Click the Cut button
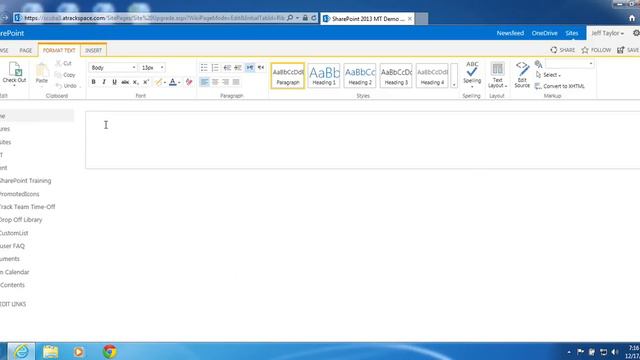 tap(64, 63)
